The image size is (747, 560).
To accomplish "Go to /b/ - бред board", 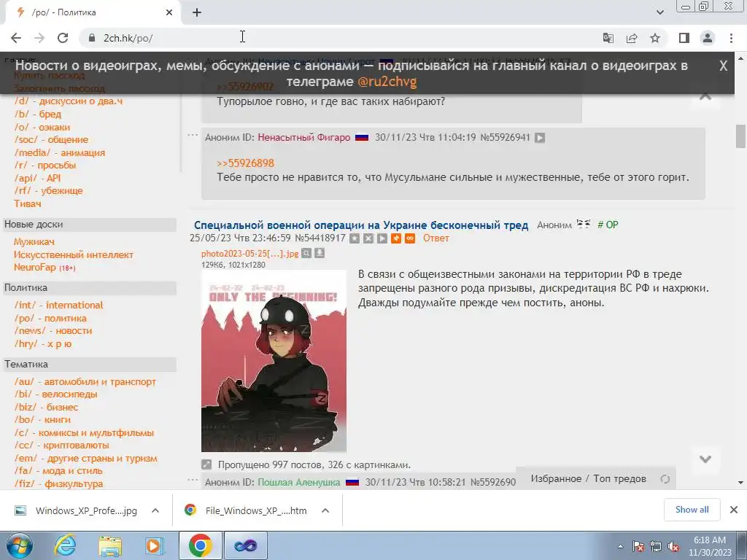I will 38,114.
